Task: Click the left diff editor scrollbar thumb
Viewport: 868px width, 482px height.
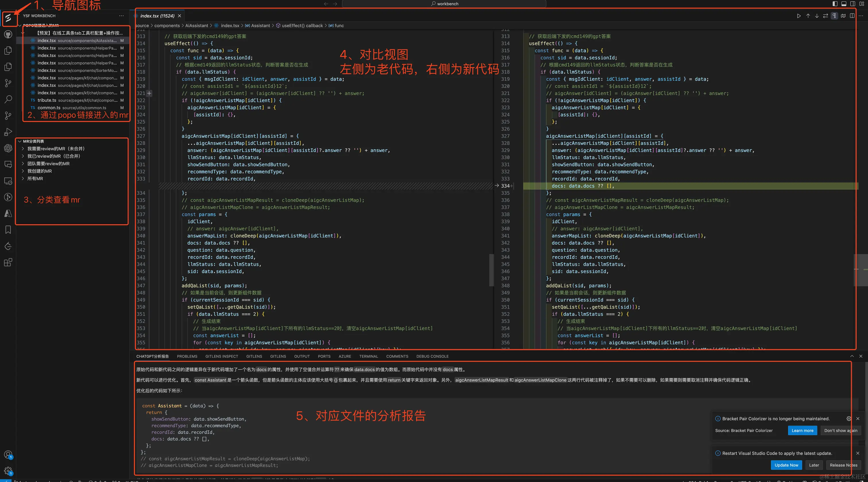Action: 491,270
